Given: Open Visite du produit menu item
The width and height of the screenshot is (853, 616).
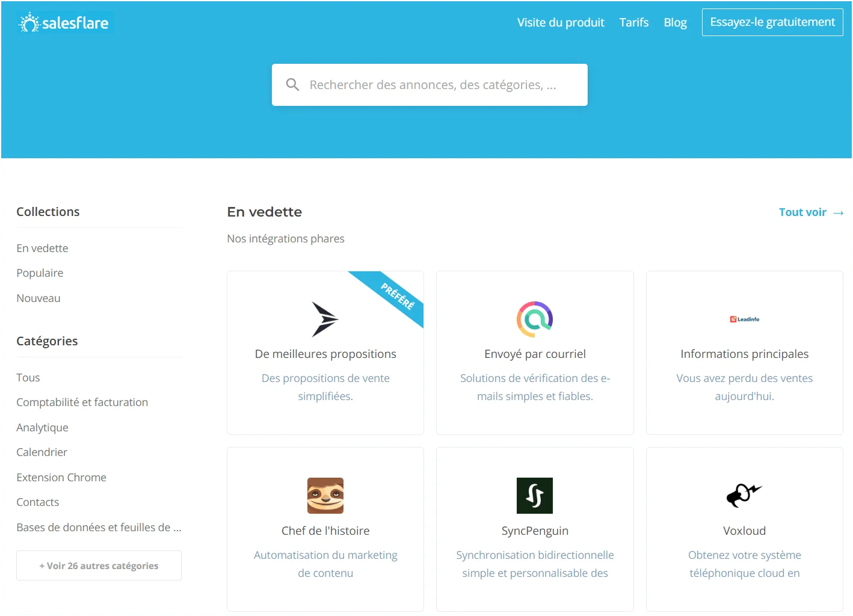Looking at the screenshot, I should pos(561,22).
